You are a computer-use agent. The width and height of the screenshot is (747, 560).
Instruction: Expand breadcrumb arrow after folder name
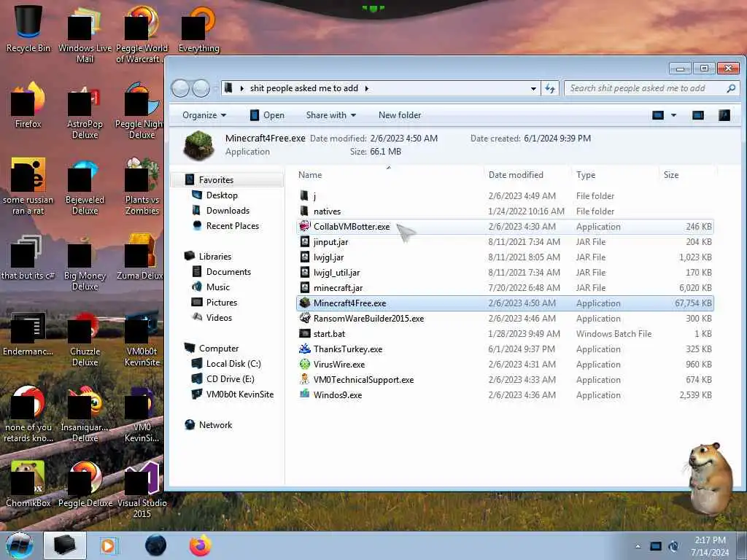367,88
